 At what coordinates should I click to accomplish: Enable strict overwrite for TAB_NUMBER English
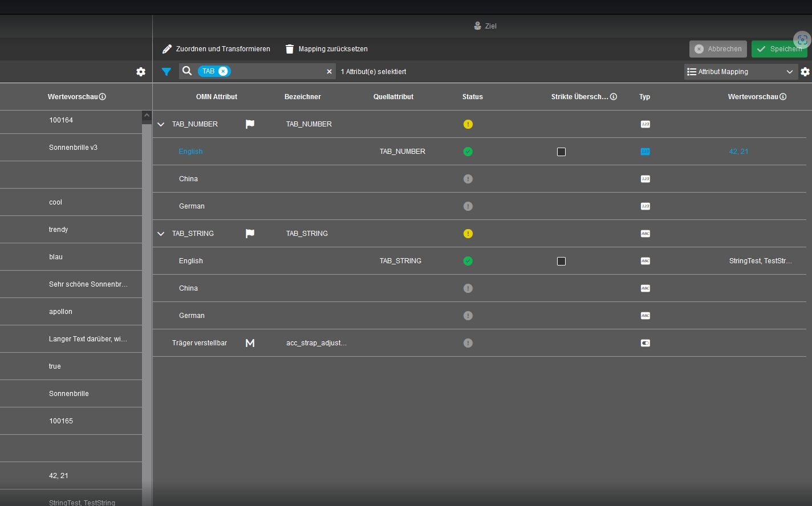[561, 152]
